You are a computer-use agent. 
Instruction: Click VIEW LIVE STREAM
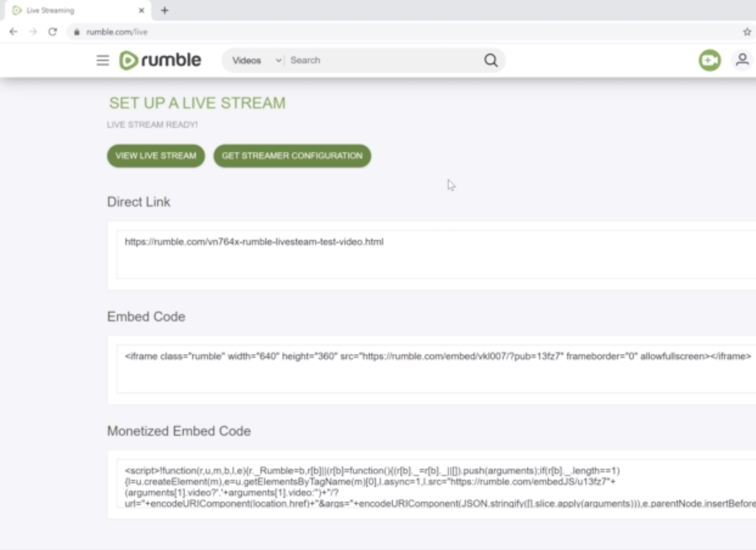pos(156,156)
